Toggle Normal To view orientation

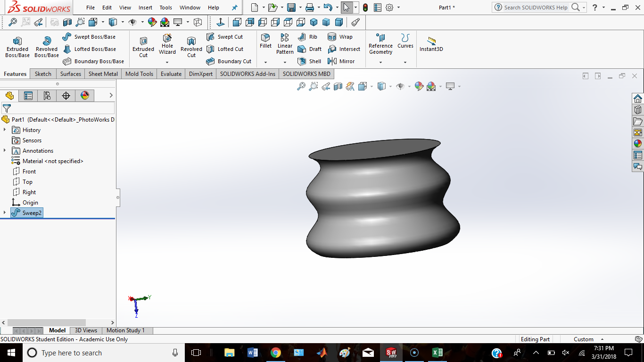pos(221,22)
